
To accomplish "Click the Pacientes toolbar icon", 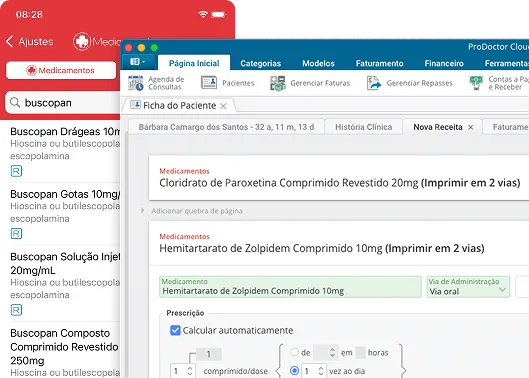I will [x=209, y=83].
